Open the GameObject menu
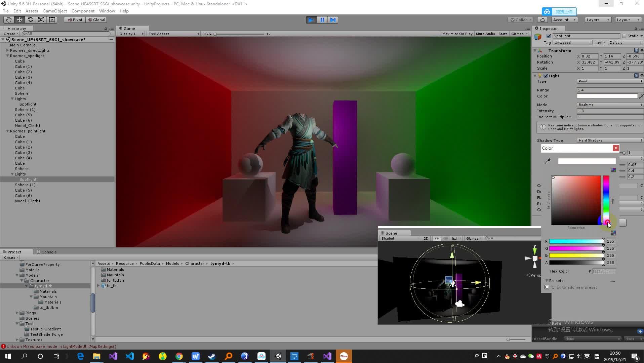This screenshot has width=644, height=363. coord(54,11)
